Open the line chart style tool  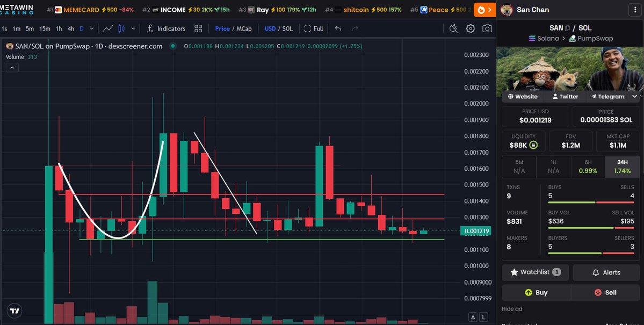(x=107, y=28)
